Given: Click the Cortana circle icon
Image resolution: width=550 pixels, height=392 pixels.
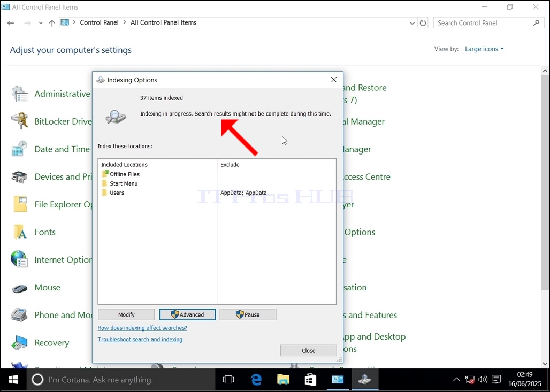Looking at the screenshot, I should [x=37, y=380].
